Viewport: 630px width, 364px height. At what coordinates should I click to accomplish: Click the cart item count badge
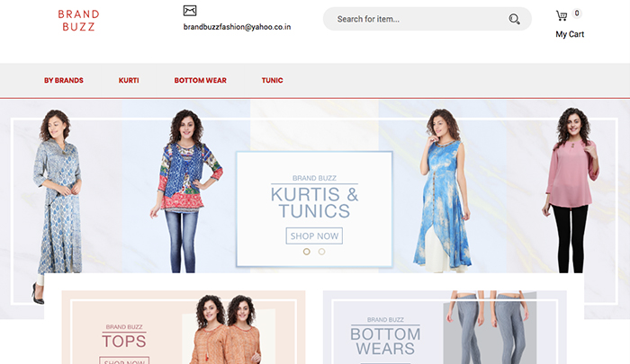(x=577, y=13)
